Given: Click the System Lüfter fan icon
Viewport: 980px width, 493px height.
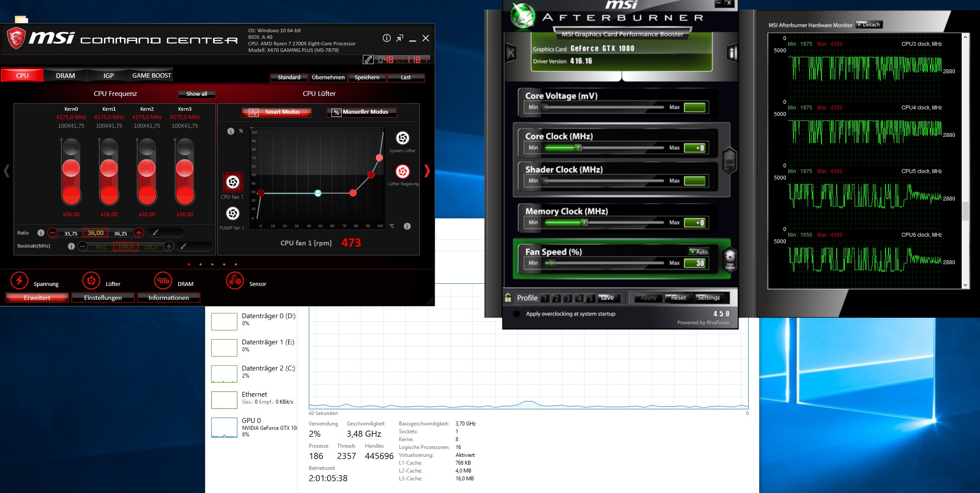Looking at the screenshot, I should click(x=402, y=138).
